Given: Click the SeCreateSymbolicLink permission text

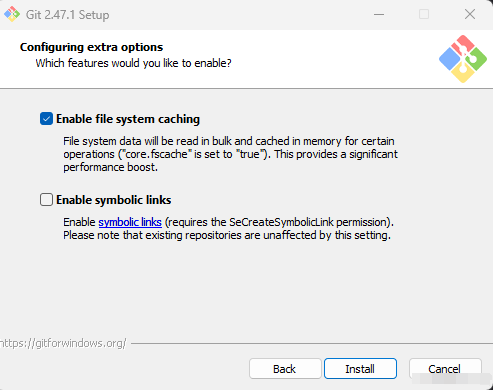Looking at the screenshot, I should tap(279, 222).
